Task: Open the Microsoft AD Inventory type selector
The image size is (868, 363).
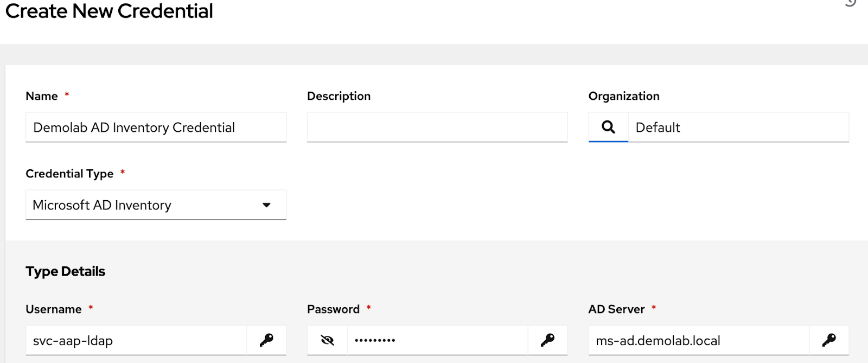Action: 156,205
